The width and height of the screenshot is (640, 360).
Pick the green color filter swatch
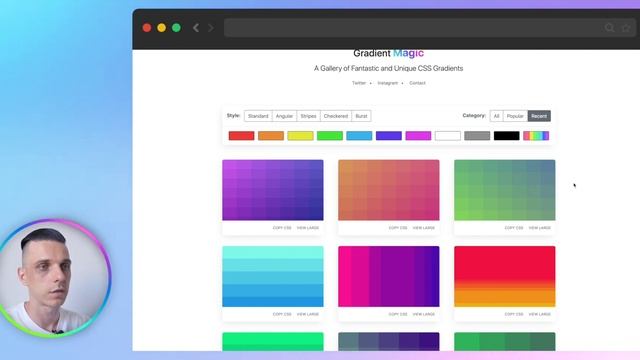pyautogui.click(x=330, y=136)
